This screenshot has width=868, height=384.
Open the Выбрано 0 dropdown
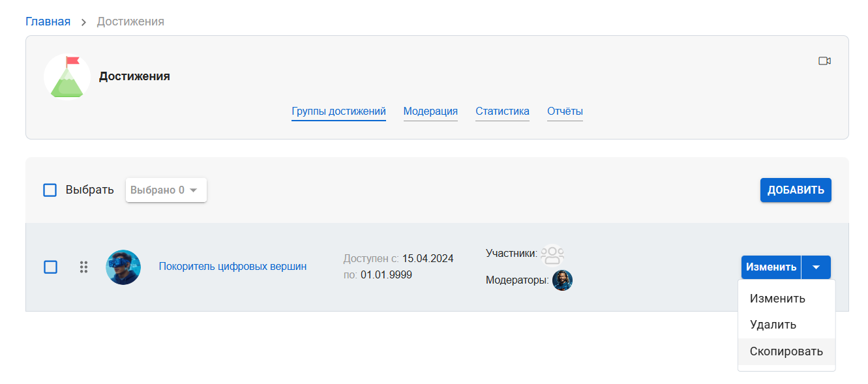166,190
